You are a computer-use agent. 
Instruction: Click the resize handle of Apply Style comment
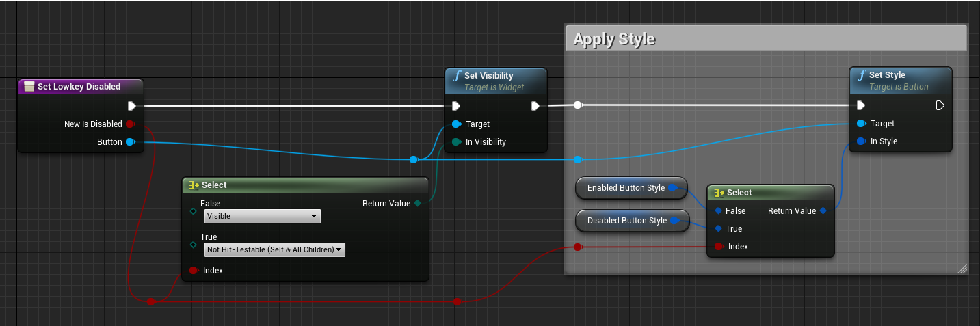pos(962,269)
